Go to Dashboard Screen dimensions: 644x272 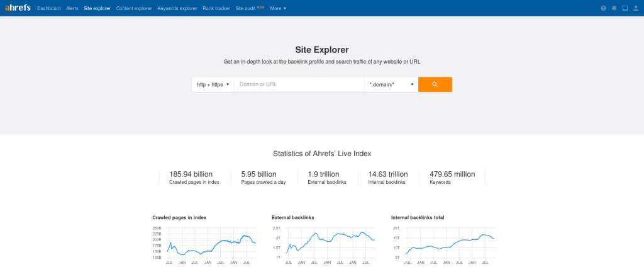[49, 8]
